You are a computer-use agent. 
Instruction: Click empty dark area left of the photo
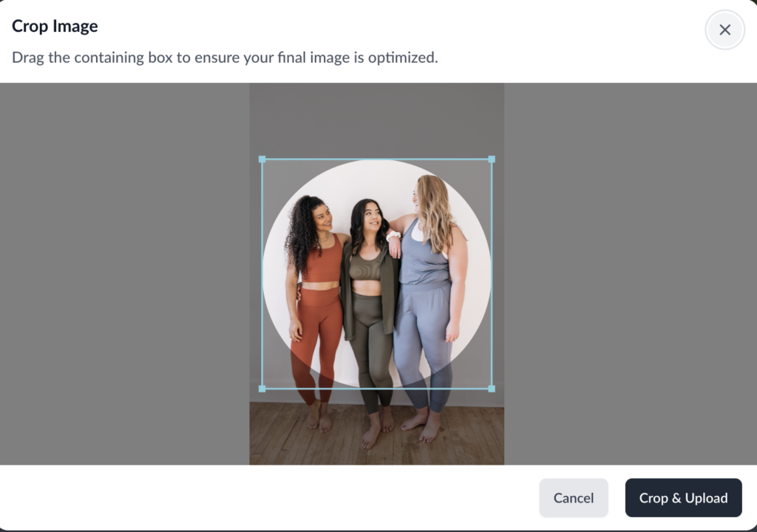[x=124, y=273]
